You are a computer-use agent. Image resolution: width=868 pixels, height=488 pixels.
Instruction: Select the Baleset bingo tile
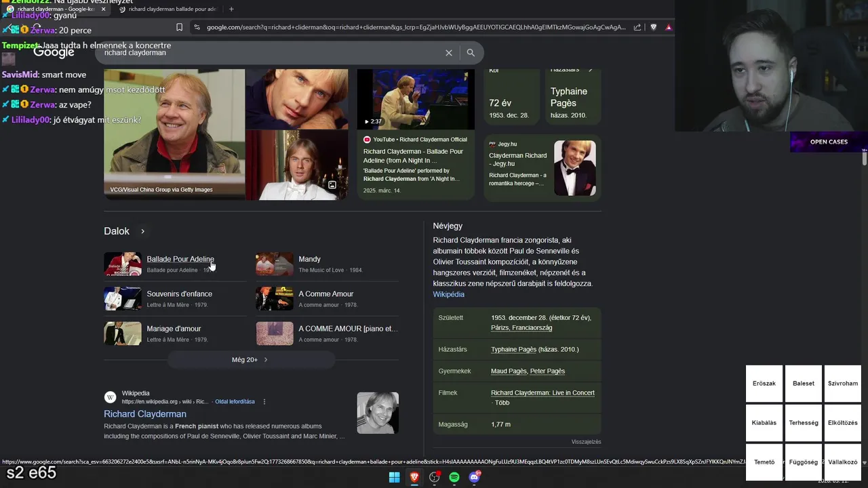click(x=804, y=384)
